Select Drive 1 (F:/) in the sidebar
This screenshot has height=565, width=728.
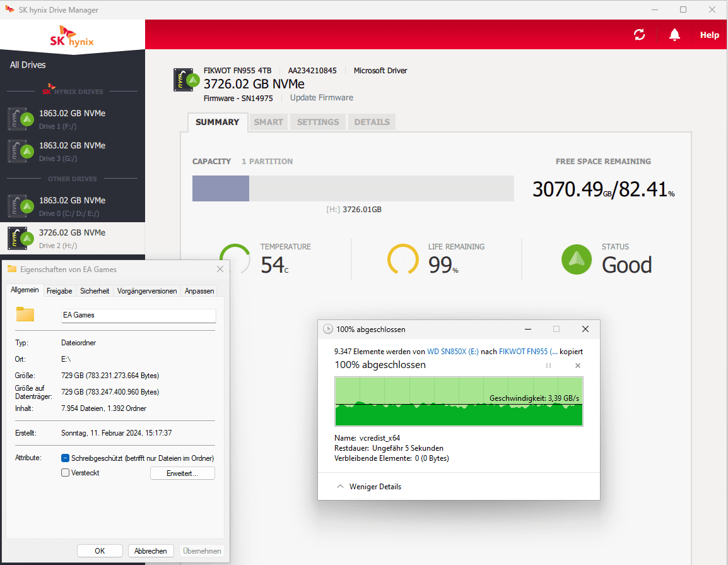tap(73, 119)
